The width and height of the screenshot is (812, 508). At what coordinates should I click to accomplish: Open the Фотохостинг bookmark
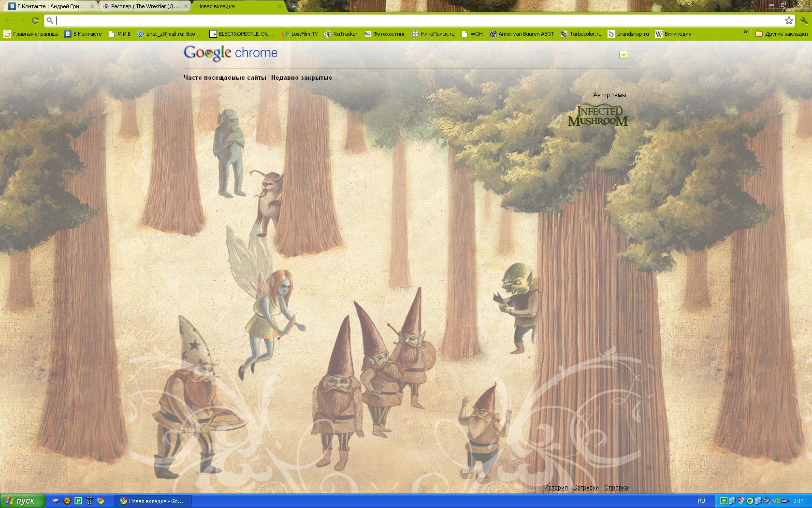(x=385, y=34)
